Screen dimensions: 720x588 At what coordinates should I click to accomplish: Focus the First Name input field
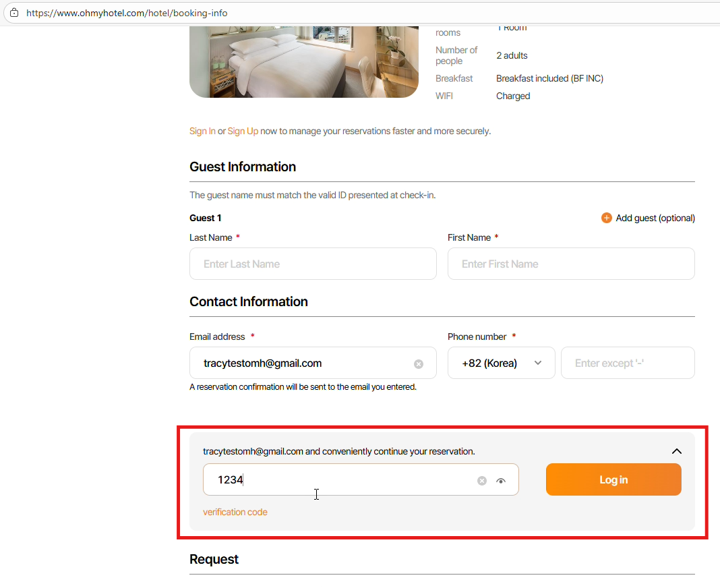click(571, 264)
